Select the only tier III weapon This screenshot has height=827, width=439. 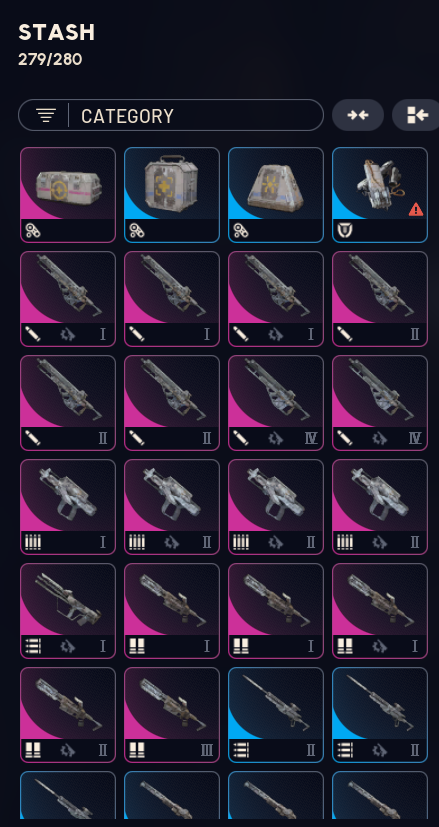click(x=171, y=715)
